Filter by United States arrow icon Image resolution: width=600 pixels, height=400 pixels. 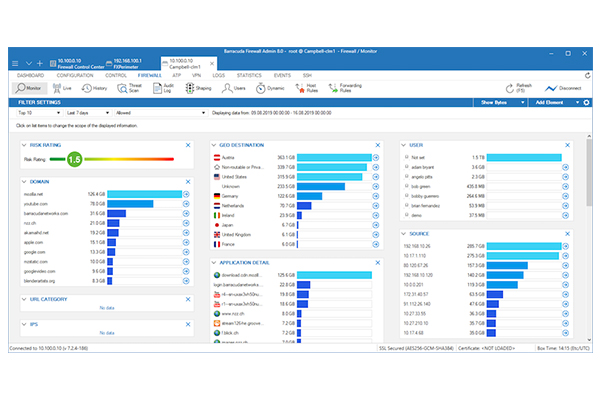[376, 176]
